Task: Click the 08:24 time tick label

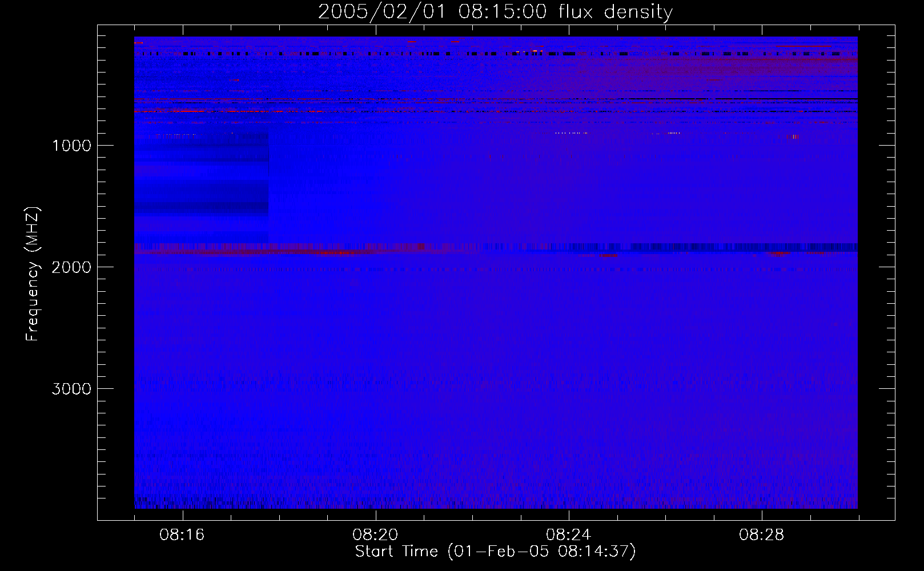Action: pos(568,535)
